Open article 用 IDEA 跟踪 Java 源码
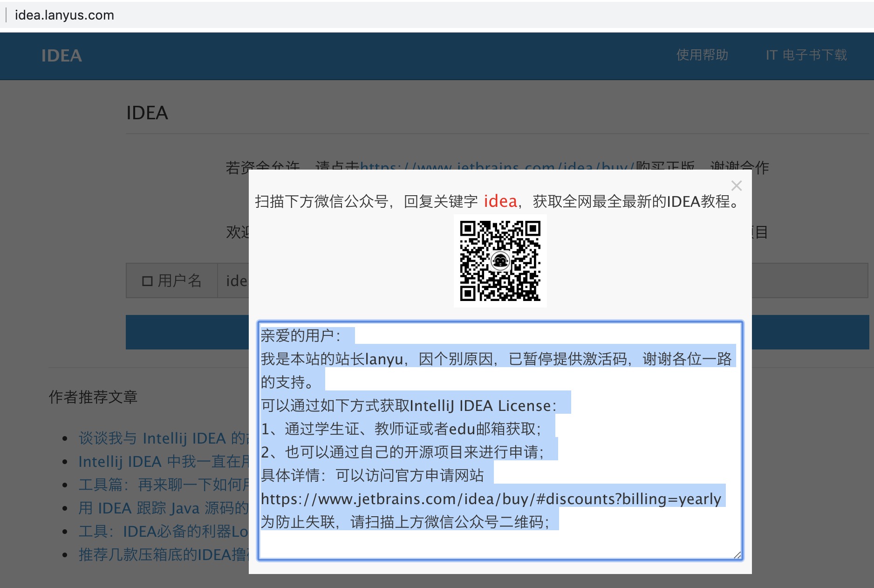This screenshot has height=588, width=874. point(163,508)
